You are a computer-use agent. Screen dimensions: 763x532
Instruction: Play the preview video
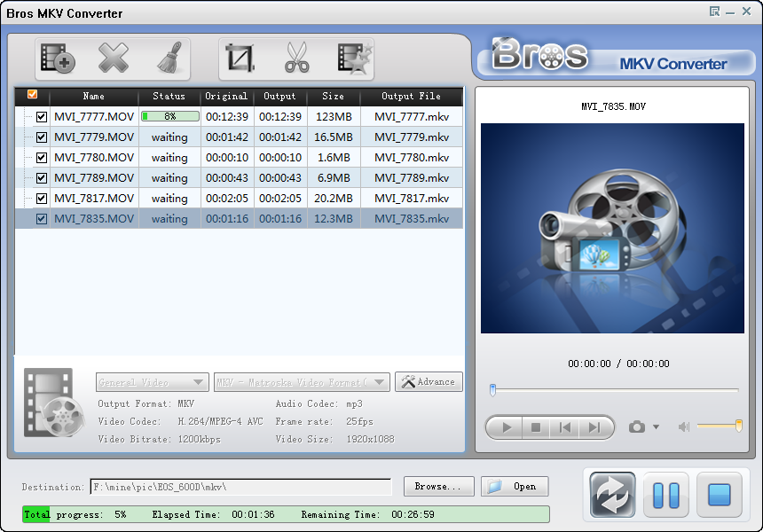coord(506,427)
